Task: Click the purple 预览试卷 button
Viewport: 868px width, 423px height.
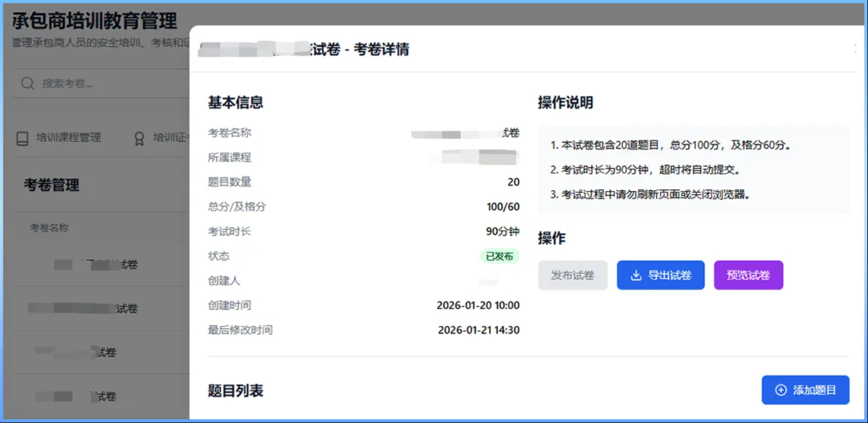Action: (748, 274)
